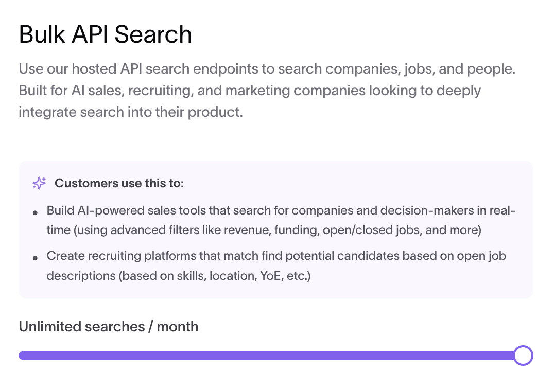Click "integrate search into their product." line
Viewport: 554px width, 392px height.
tap(130, 112)
